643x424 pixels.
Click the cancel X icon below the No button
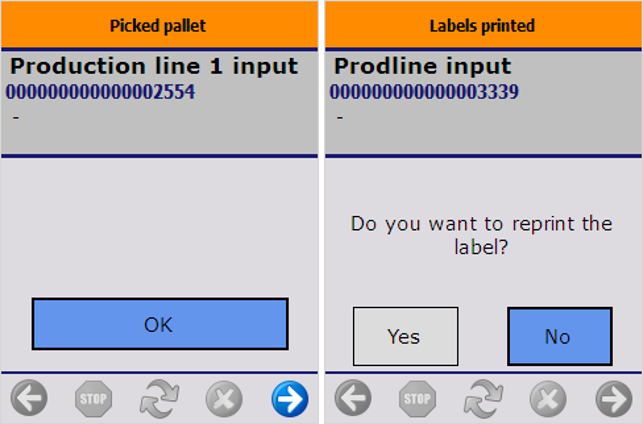547,400
